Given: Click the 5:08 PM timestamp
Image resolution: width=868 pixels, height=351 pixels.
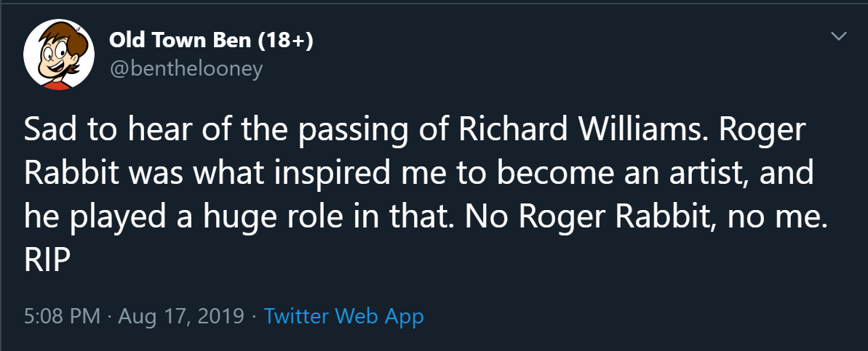Looking at the screenshot, I should coord(63,316).
